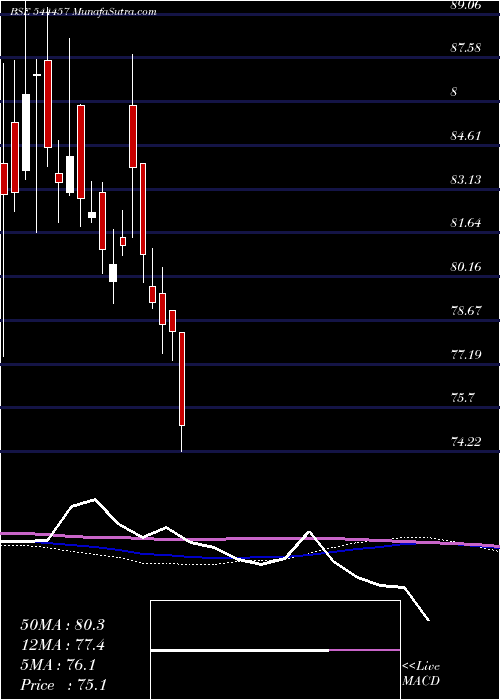Click the 75.7 price axis label
This screenshot has height=700, width=500.
[x=463, y=398]
